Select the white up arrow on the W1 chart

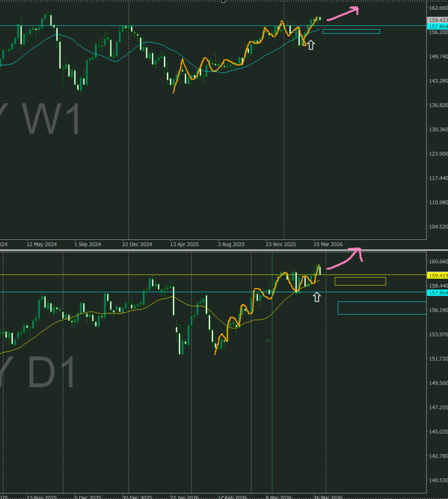pyautogui.click(x=311, y=45)
